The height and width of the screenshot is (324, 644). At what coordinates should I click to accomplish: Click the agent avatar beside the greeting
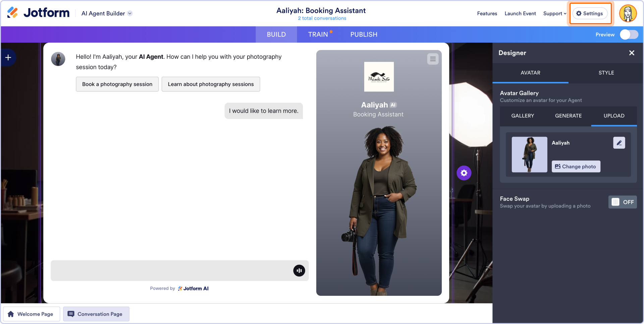click(58, 59)
